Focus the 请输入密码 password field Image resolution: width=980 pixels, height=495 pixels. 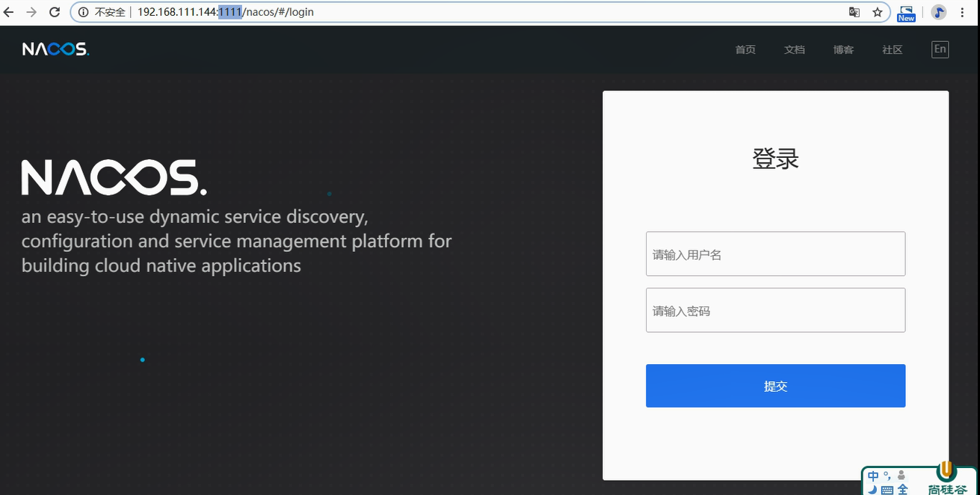pyautogui.click(x=775, y=310)
